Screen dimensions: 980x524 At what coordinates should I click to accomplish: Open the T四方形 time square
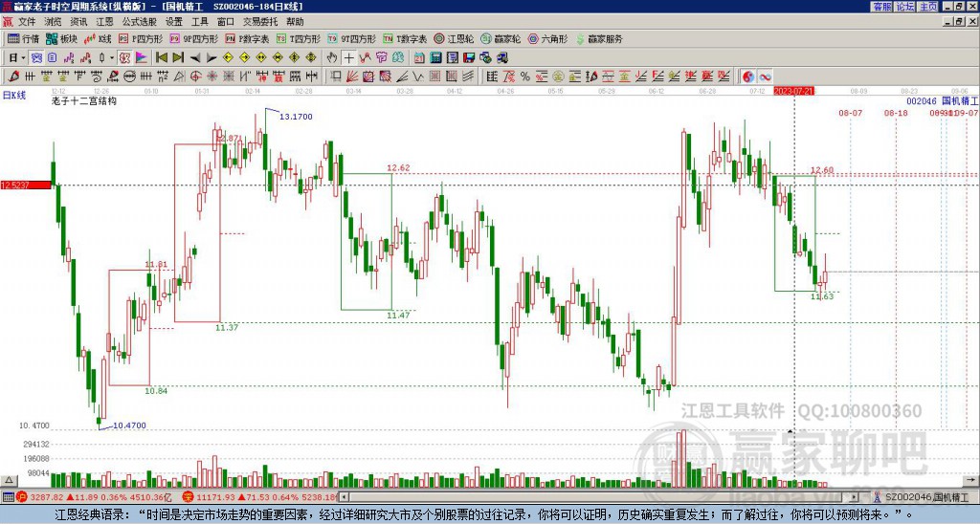[299, 38]
